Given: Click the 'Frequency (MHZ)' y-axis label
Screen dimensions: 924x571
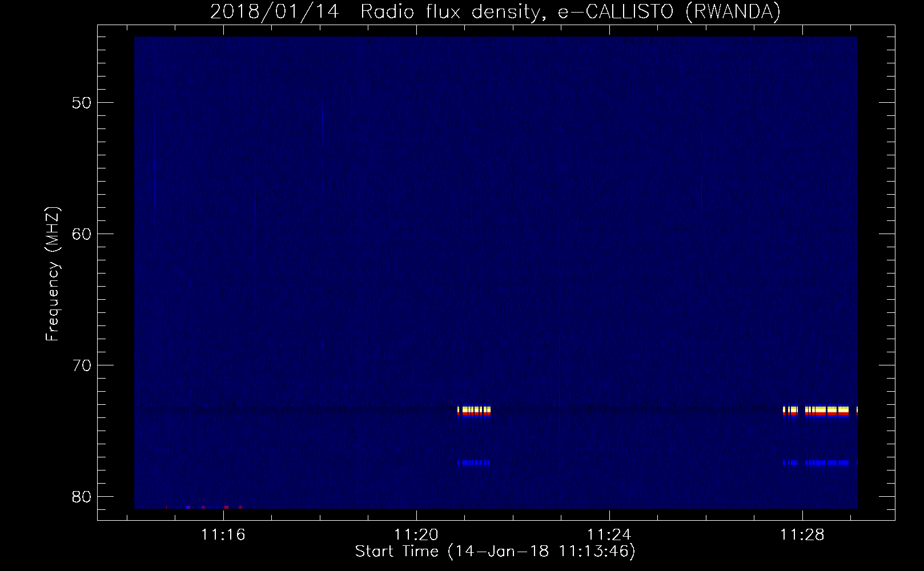Looking at the screenshot, I should point(53,274).
